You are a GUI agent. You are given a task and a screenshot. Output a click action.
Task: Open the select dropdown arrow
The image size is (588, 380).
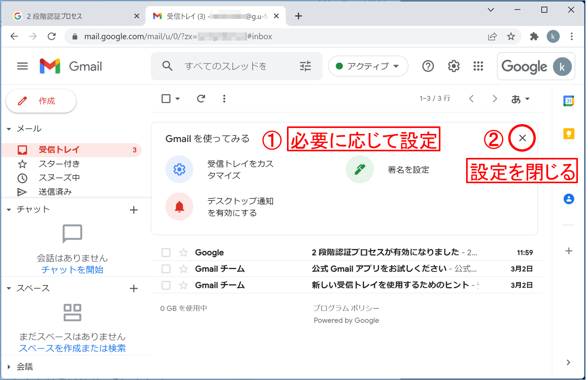[x=178, y=99]
